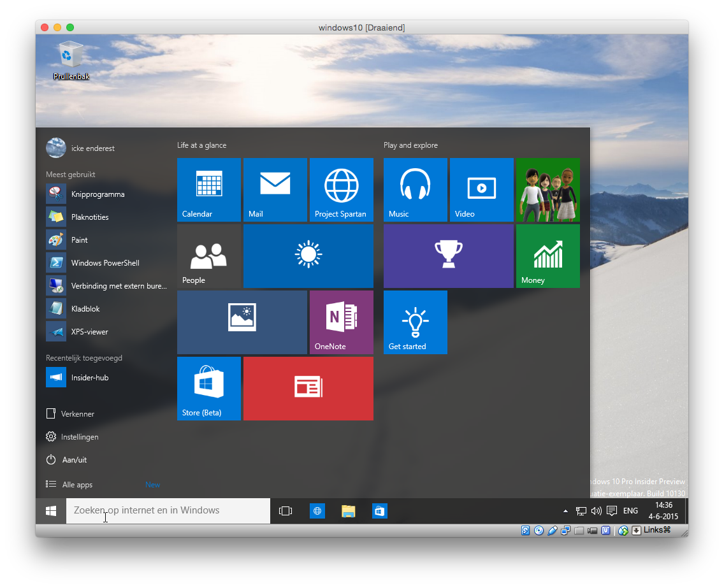Launch Project Spartan browser tile
724x588 pixels.
tap(342, 189)
